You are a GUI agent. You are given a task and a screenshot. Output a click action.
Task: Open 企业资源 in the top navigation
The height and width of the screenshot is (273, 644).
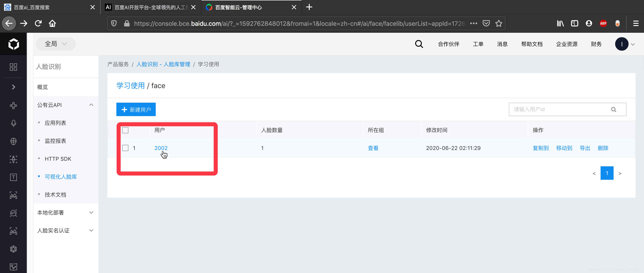pyautogui.click(x=567, y=44)
